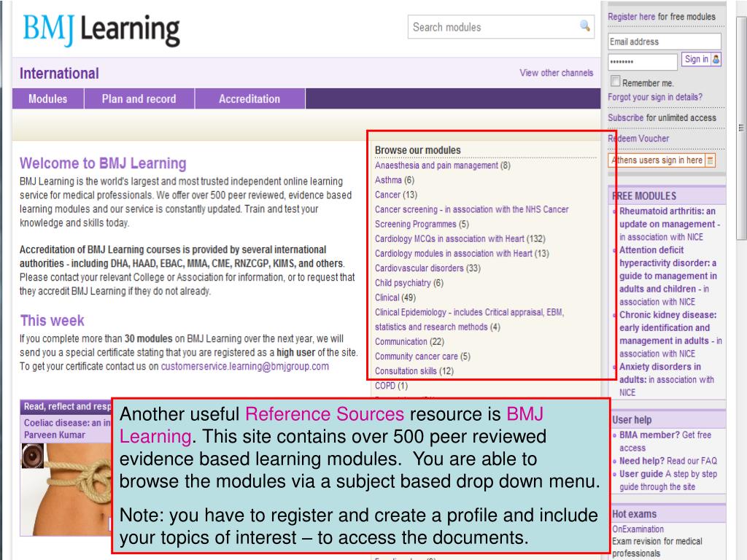Click the password field

(642, 61)
